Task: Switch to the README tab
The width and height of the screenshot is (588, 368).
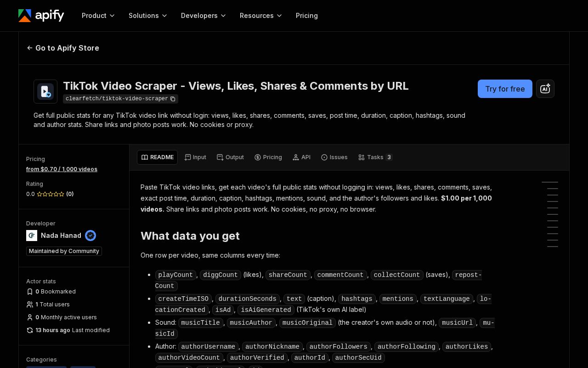Action: point(157,157)
